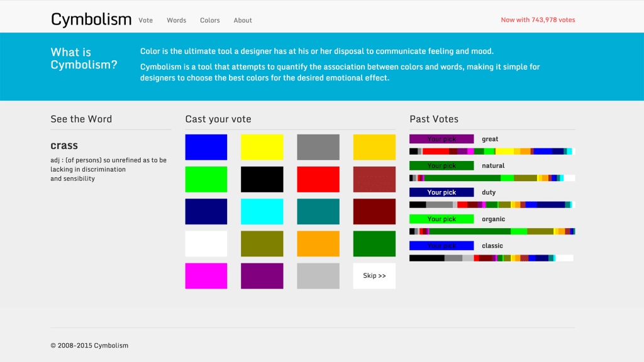The image size is (644, 362).
Task: Open the past vote word great
Action: click(x=490, y=139)
